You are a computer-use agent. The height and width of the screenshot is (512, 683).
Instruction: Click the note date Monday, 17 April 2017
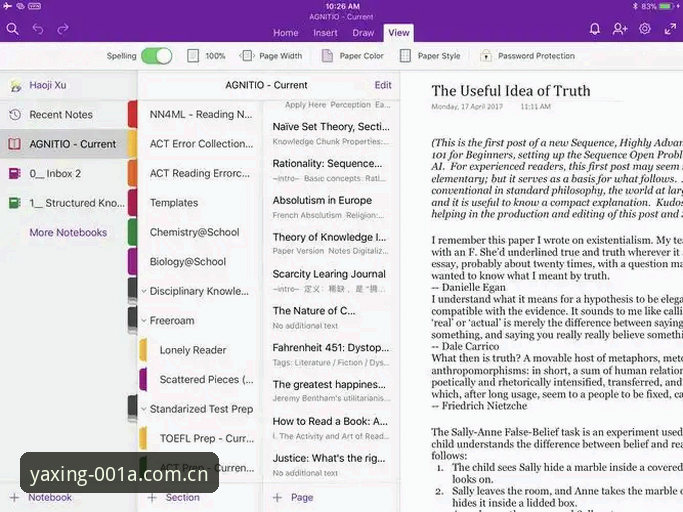pyautogui.click(x=467, y=106)
